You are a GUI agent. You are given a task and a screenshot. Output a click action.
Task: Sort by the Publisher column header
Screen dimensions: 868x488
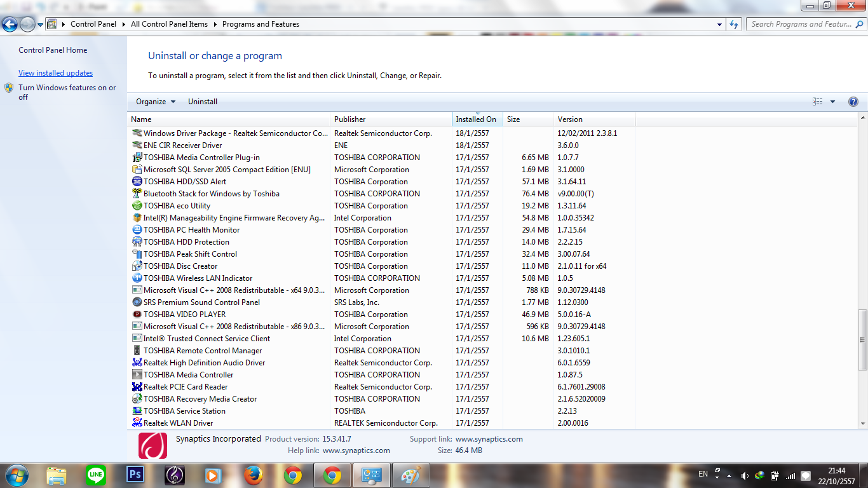point(391,119)
